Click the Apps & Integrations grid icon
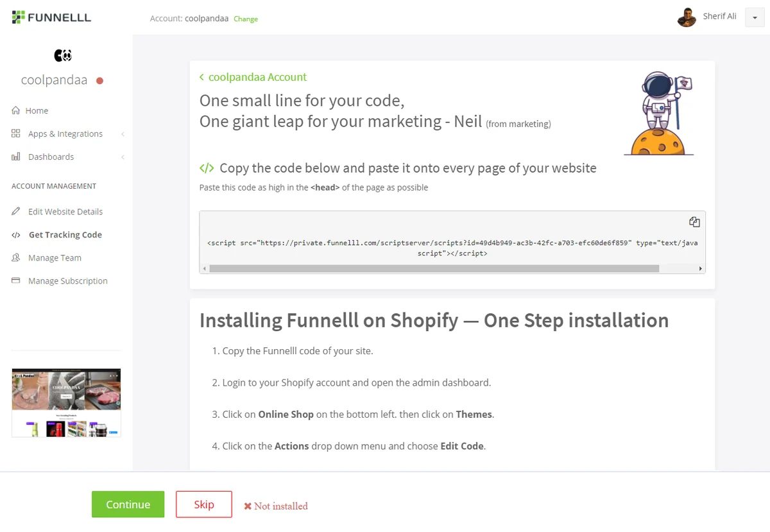 point(16,133)
